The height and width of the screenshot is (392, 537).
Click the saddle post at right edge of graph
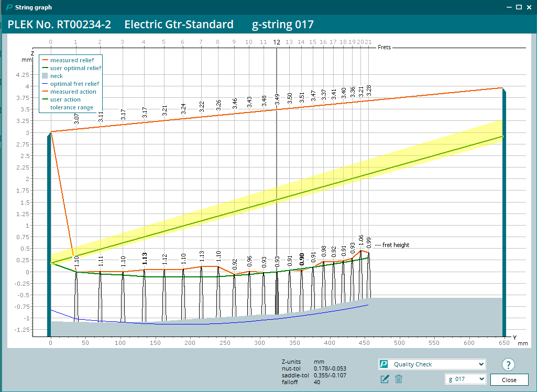[x=504, y=212]
